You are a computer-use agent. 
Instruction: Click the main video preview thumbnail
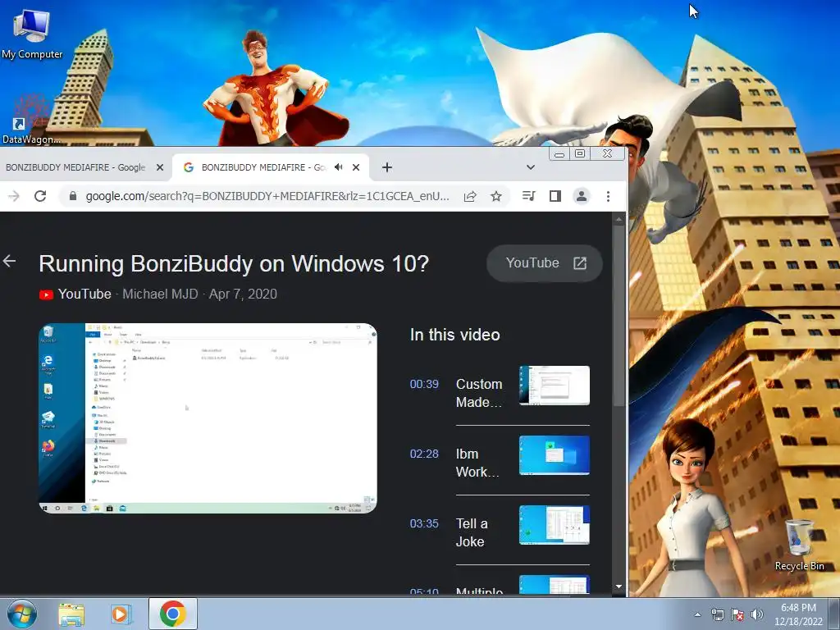pos(208,418)
